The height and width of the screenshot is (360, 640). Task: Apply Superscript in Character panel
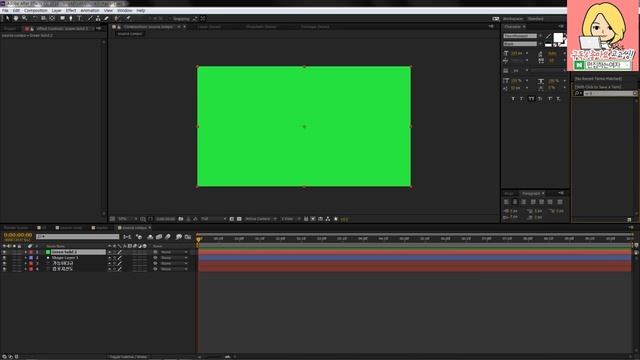pyautogui.click(x=550, y=99)
